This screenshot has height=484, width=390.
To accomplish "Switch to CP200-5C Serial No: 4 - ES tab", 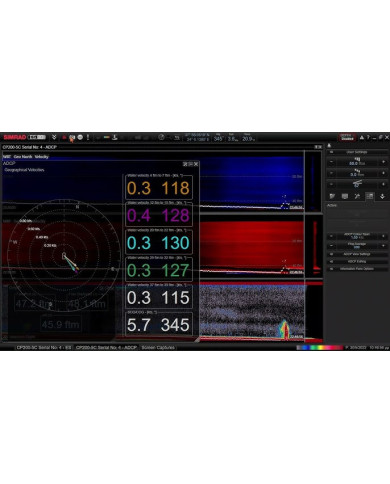I will click(x=44, y=347).
